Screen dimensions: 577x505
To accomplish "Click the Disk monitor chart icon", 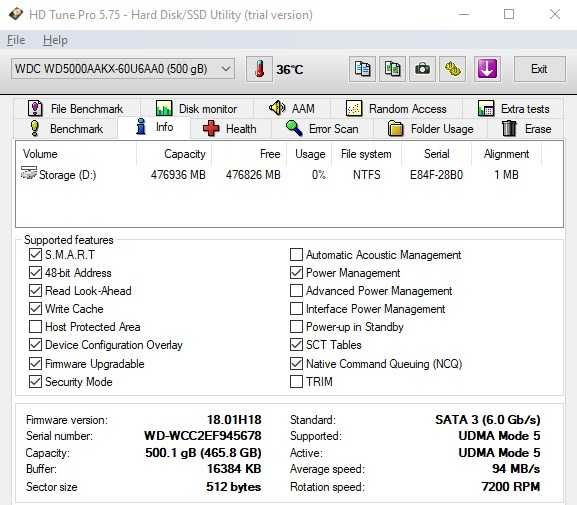I will pos(164,109).
